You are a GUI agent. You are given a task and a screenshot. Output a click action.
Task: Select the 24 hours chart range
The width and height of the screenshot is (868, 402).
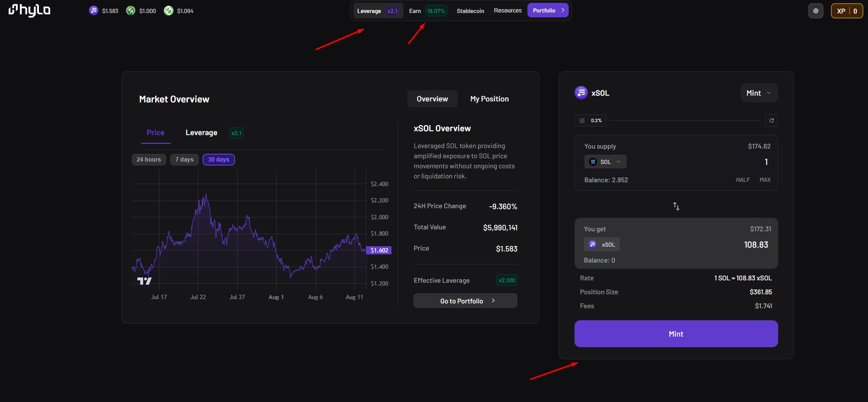tap(149, 160)
